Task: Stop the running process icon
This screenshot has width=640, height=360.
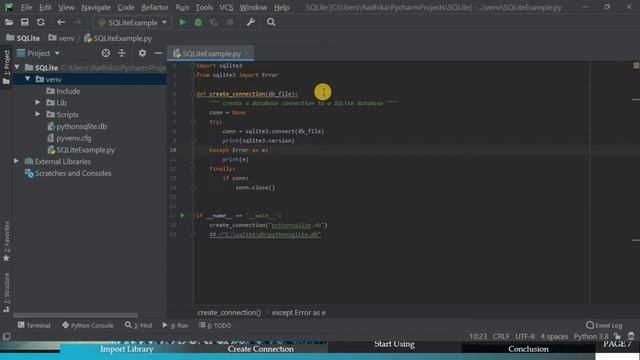Action: (x=230, y=22)
